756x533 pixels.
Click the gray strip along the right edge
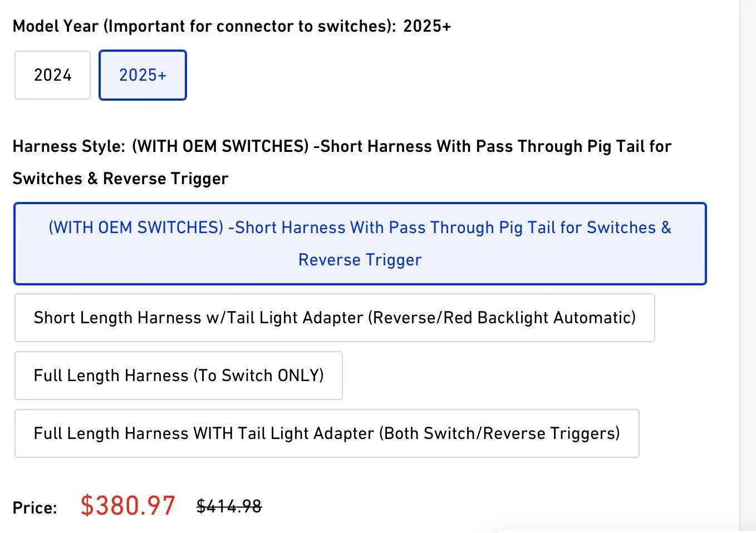[748, 266]
